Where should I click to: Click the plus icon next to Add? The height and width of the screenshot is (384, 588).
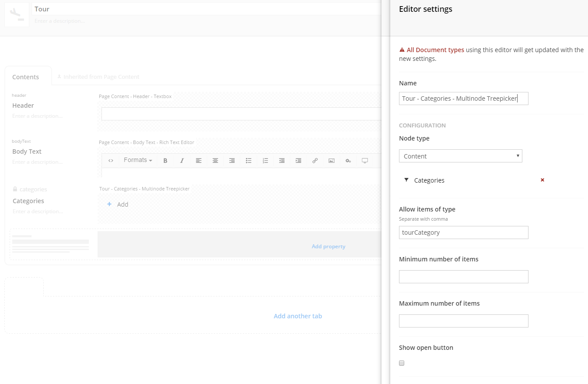[x=109, y=204]
